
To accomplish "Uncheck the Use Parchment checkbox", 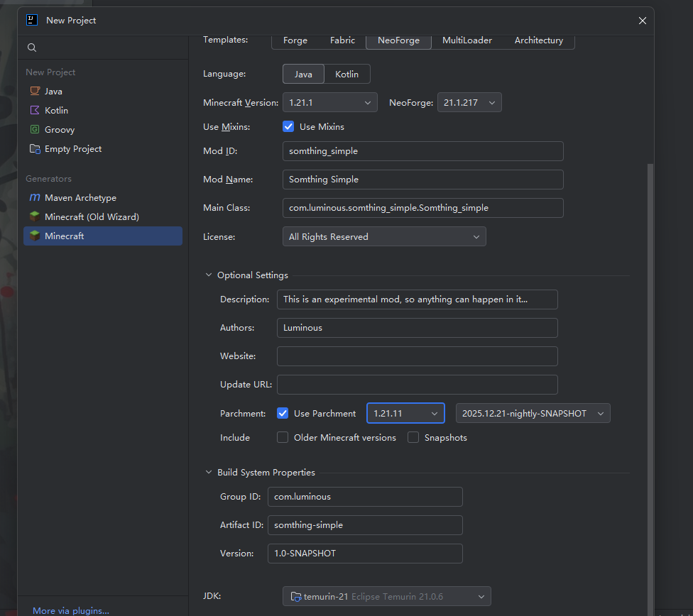I will [283, 413].
